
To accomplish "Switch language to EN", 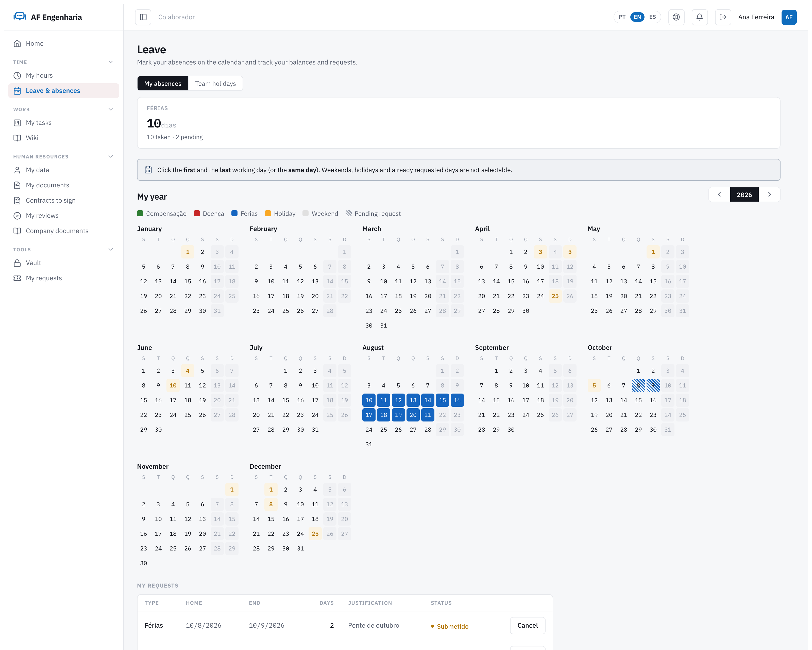I will tap(637, 17).
